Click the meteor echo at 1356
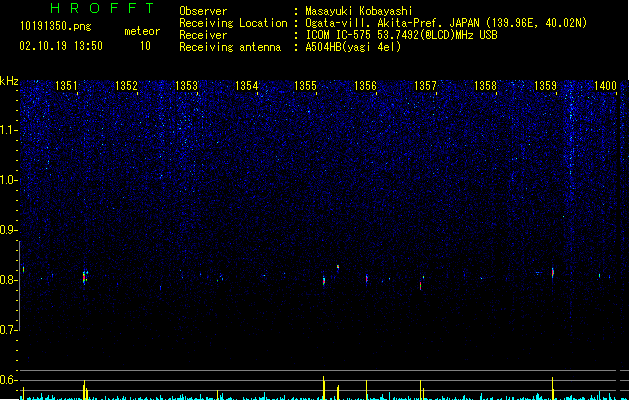The height and width of the screenshot is (400, 629). click(367, 278)
